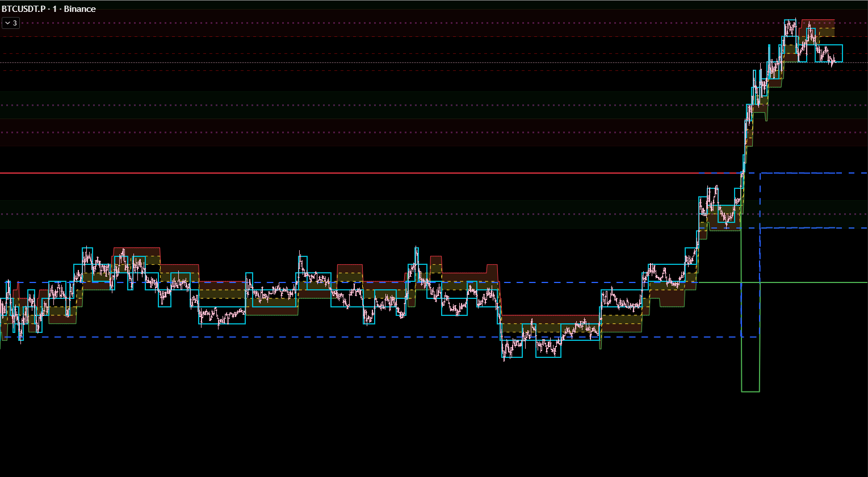This screenshot has height=477, width=868.
Task: Select bottom edge of tall green rectangle
Action: click(750, 391)
